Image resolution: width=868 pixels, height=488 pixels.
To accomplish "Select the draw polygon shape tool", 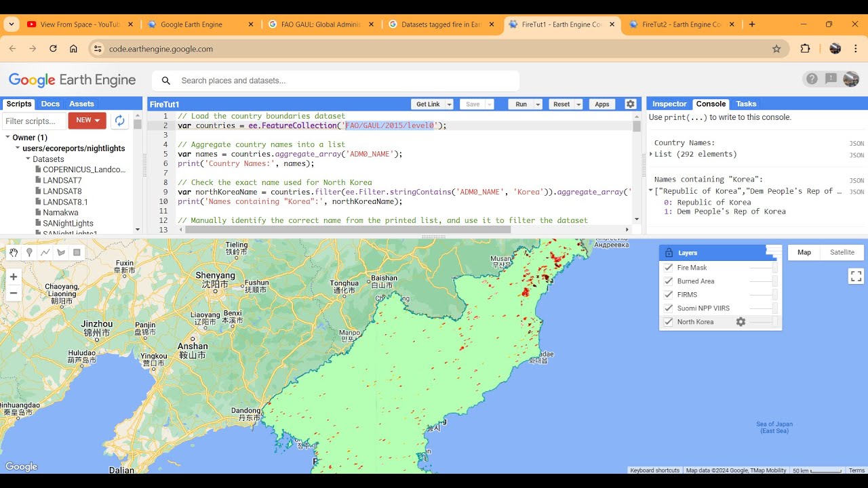I will click(x=60, y=253).
